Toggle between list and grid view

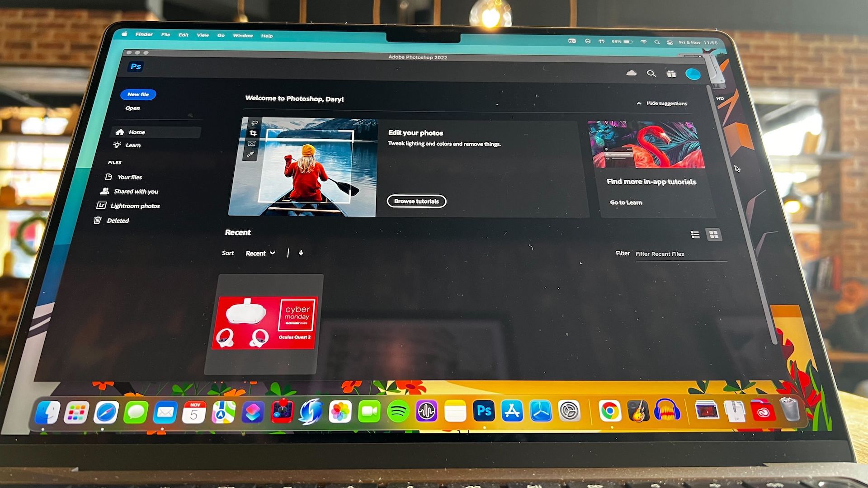coord(694,234)
